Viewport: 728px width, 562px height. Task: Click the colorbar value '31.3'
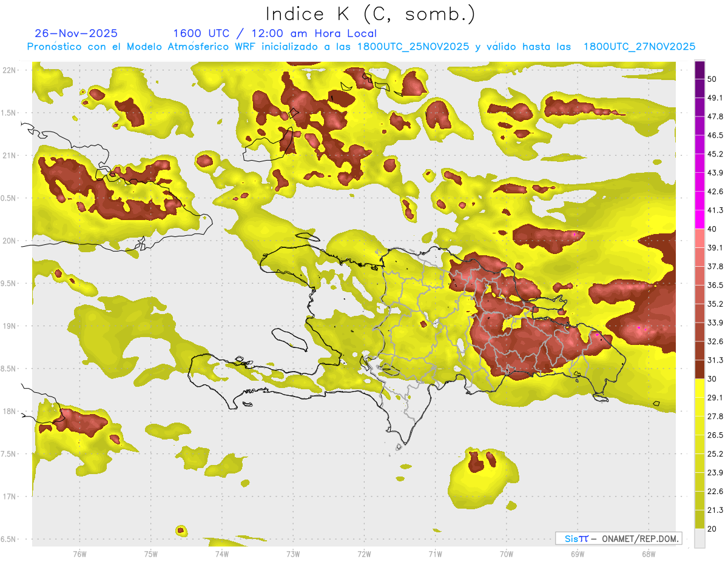click(715, 361)
